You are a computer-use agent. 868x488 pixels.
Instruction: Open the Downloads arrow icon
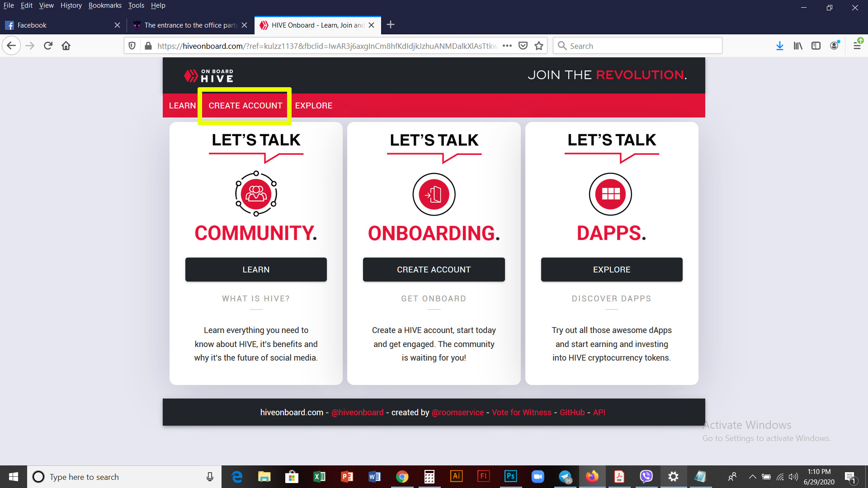click(779, 46)
